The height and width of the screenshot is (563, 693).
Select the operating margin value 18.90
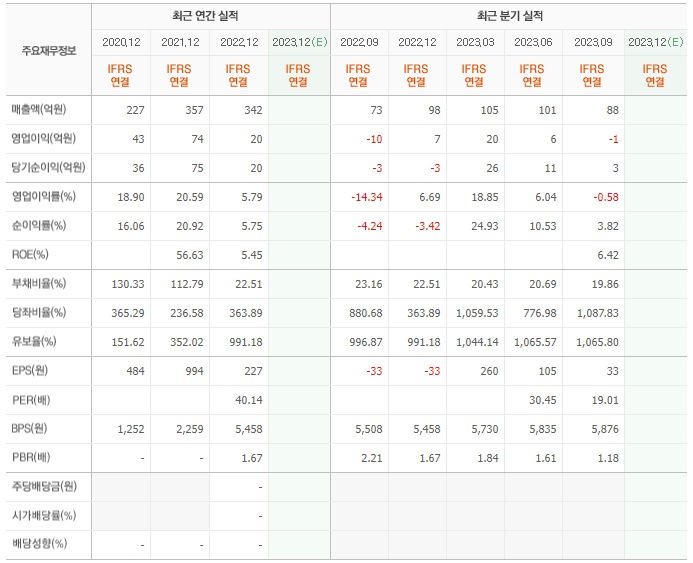pyautogui.click(x=131, y=197)
